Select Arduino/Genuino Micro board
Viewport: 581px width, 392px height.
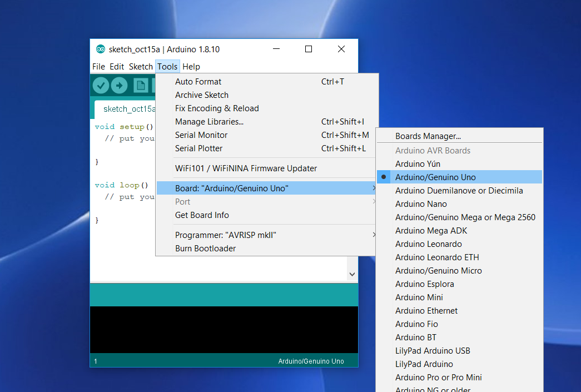[459, 270]
